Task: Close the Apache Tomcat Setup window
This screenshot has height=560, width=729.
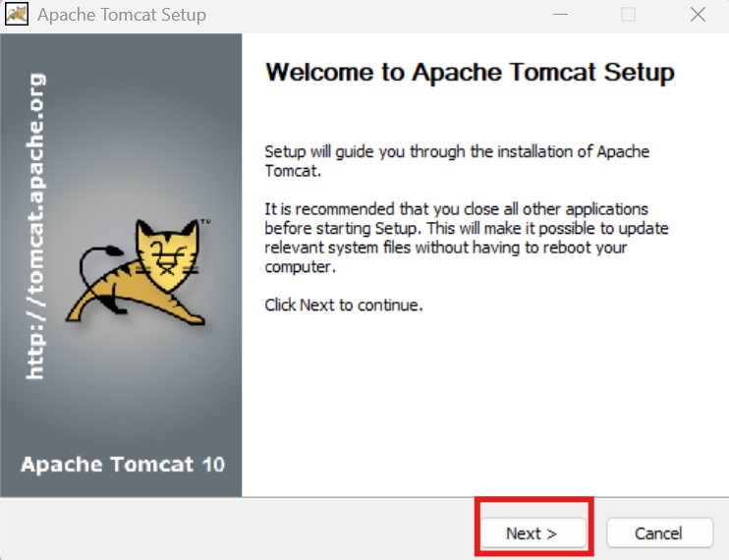Action: pos(698,15)
